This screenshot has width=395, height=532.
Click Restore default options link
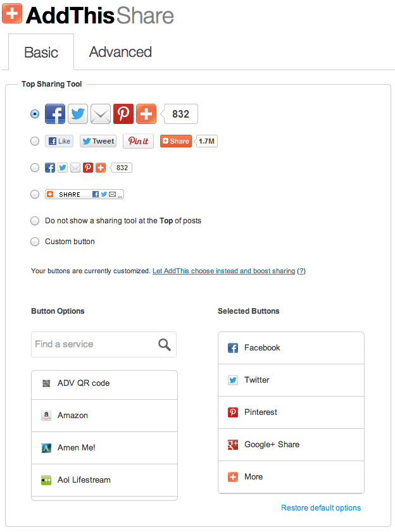coord(321,507)
